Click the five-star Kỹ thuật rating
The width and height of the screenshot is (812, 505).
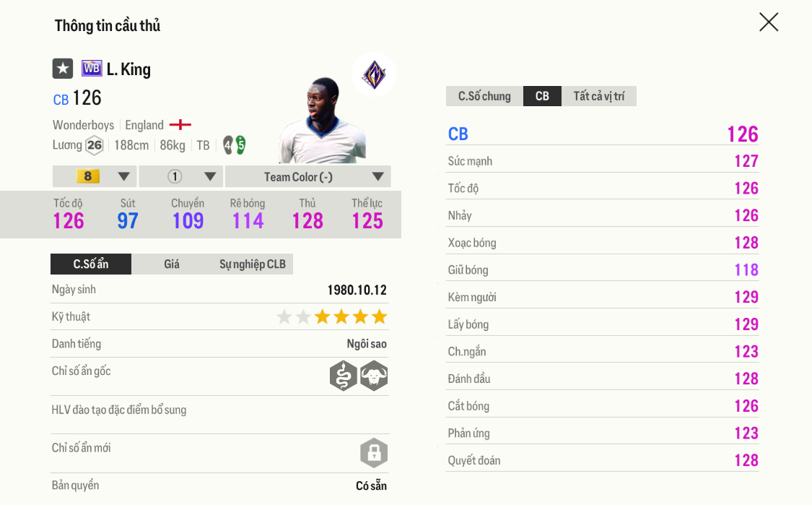point(332,316)
